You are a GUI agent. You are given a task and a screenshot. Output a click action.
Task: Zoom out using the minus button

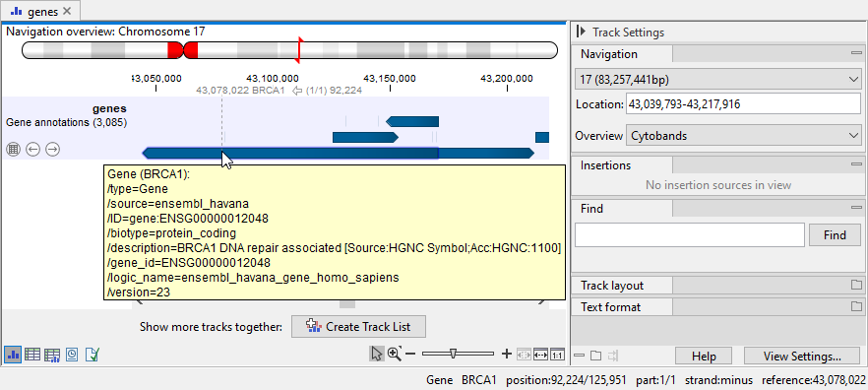410,354
